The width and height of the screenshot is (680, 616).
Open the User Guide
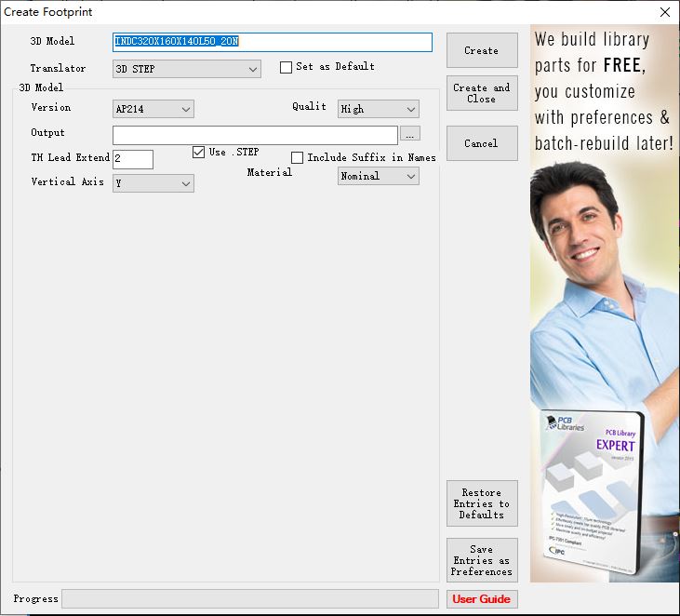[x=482, y=599]
